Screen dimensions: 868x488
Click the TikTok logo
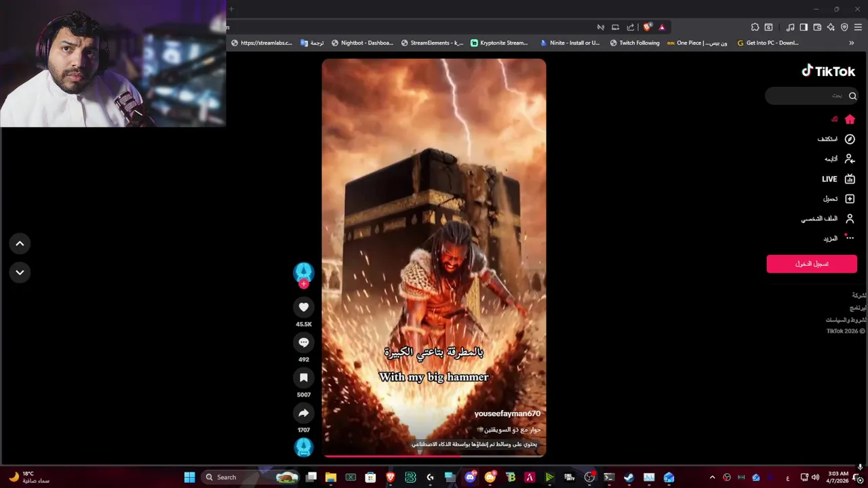(x=828, y=71)
